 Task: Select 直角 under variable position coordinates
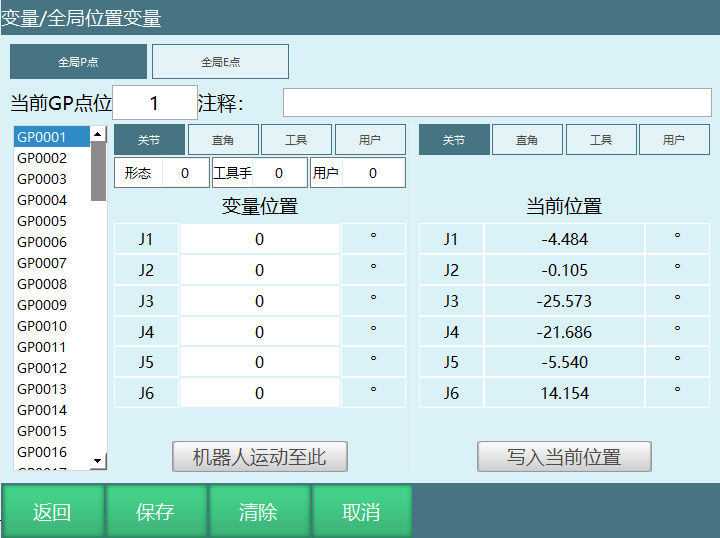223,140
